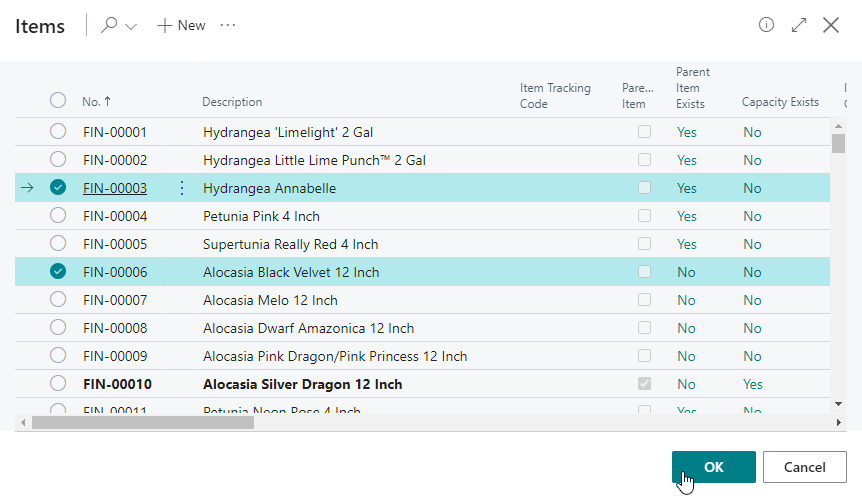This screenshot has width=862, height=502.
Task: Click the information circle icon
Action: [x=767, y=26]
